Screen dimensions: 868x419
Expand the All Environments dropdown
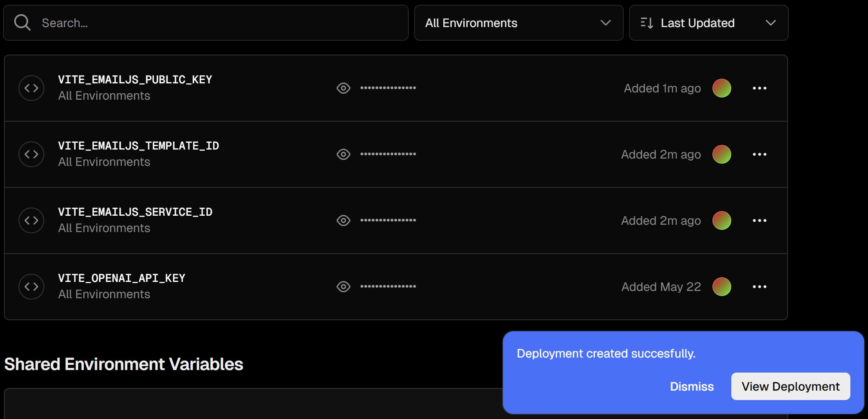518,23
